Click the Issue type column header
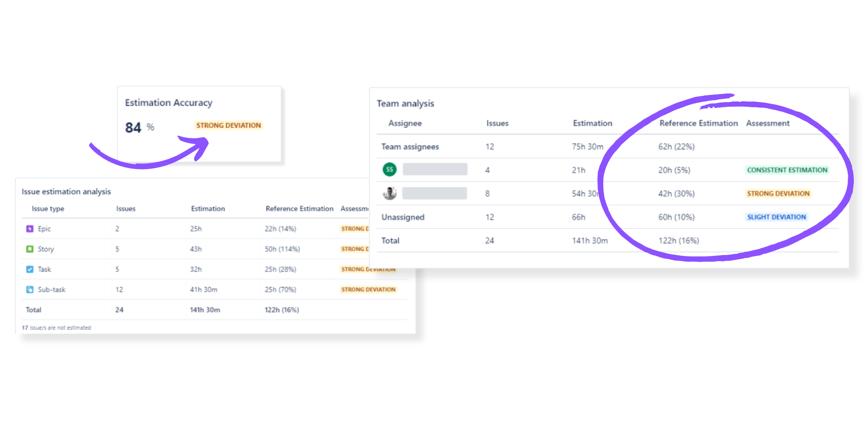The height and width of the screenshot is (425, 868). tap(48, 209)
